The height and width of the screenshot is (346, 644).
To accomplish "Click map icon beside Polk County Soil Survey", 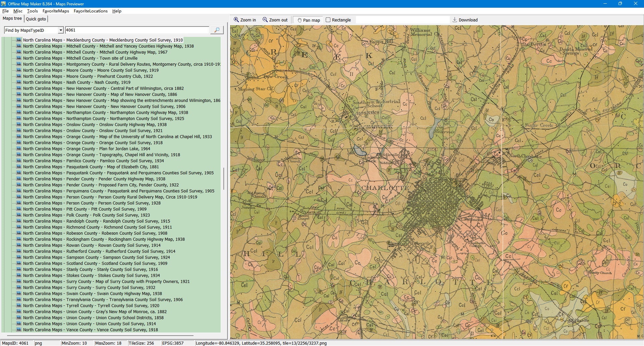I will coord(19,215).
